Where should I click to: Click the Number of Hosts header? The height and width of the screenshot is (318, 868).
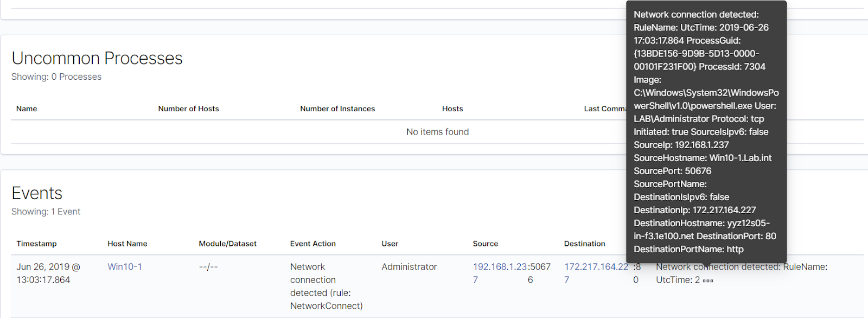[189, 109]
